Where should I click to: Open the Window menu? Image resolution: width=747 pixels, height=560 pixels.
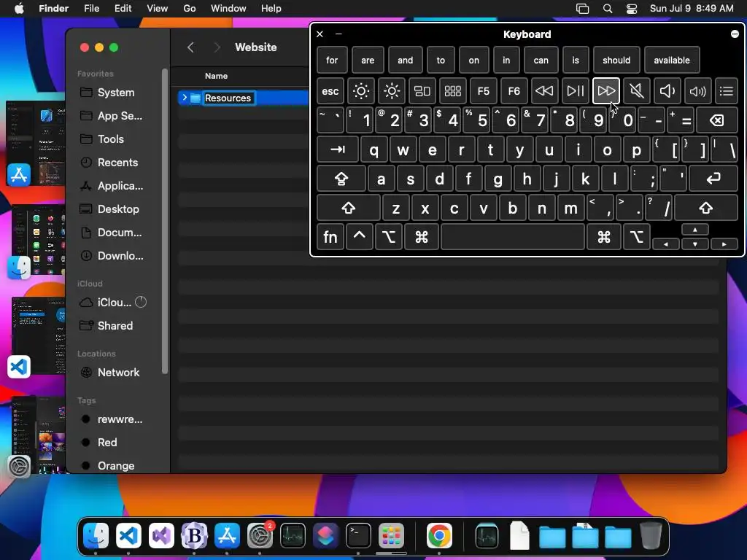(228, 8)
